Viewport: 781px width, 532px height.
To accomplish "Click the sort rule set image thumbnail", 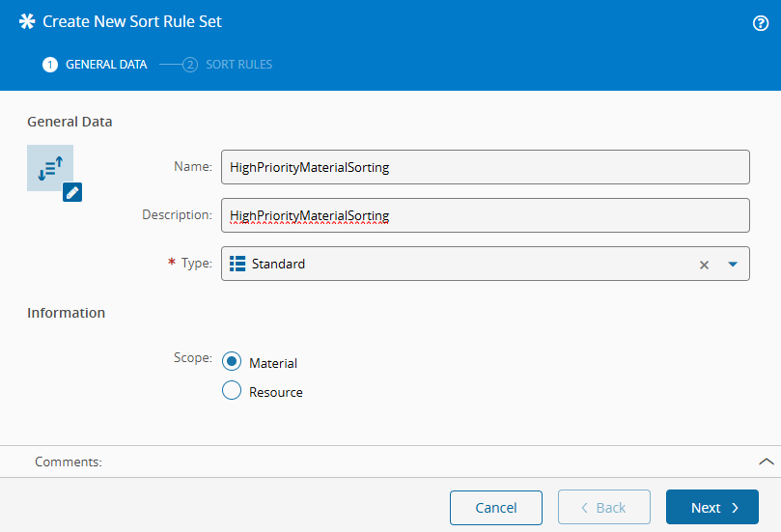I will pyautogui.click(x=48, y=167).
